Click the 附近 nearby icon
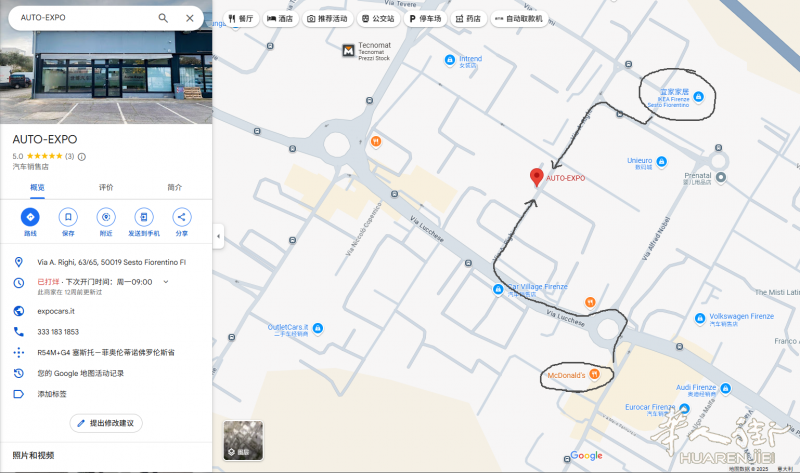Image resolution: width=800 pixels, height=473 pixels. click(x=106, y=217)
